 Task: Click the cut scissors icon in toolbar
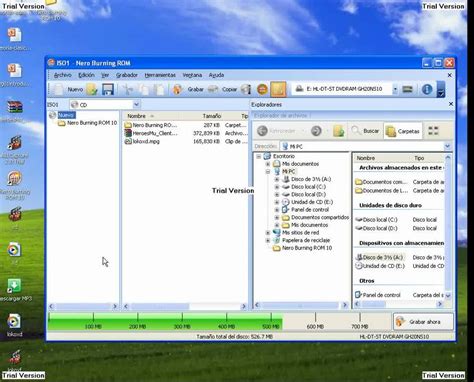pyautogui.click(x=128, y=89)
